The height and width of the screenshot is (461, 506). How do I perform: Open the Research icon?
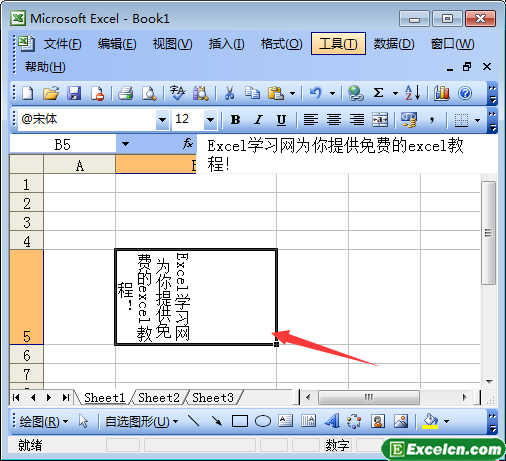tap(201, 93)
